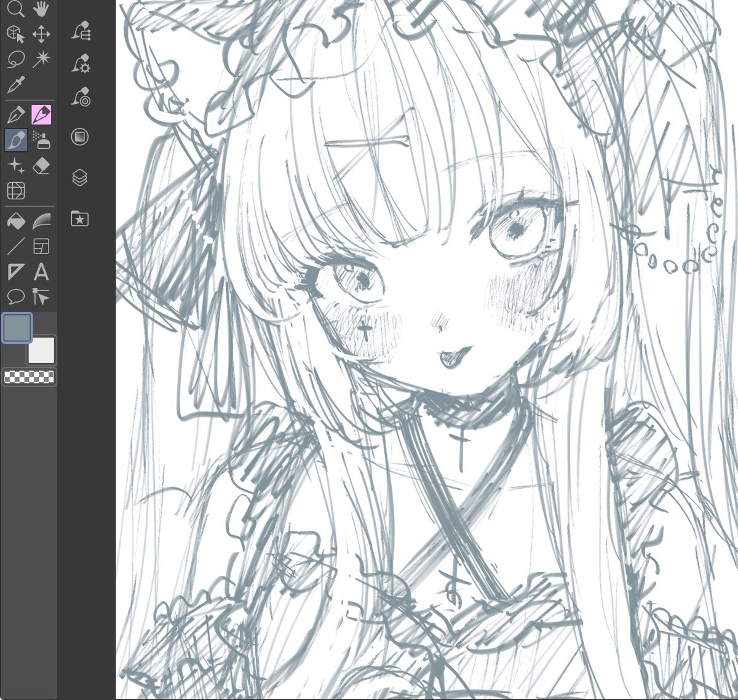This screenshot has width=738, height=700.
Task: Select the Operation object cube tool
Action: [x=15, y=34]
